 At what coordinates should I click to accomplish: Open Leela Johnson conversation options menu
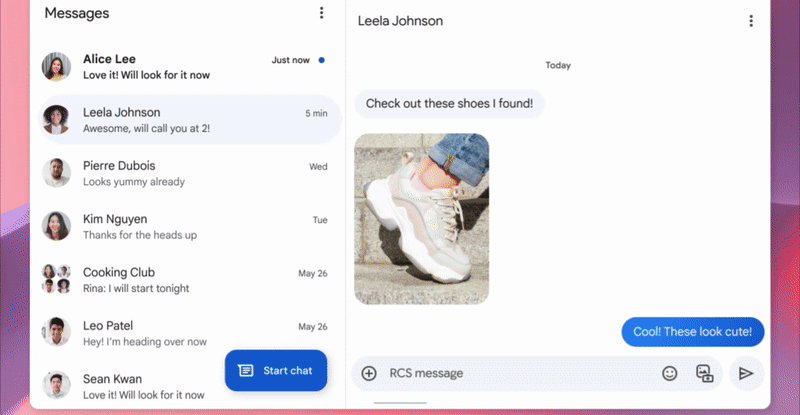point(751,21)
